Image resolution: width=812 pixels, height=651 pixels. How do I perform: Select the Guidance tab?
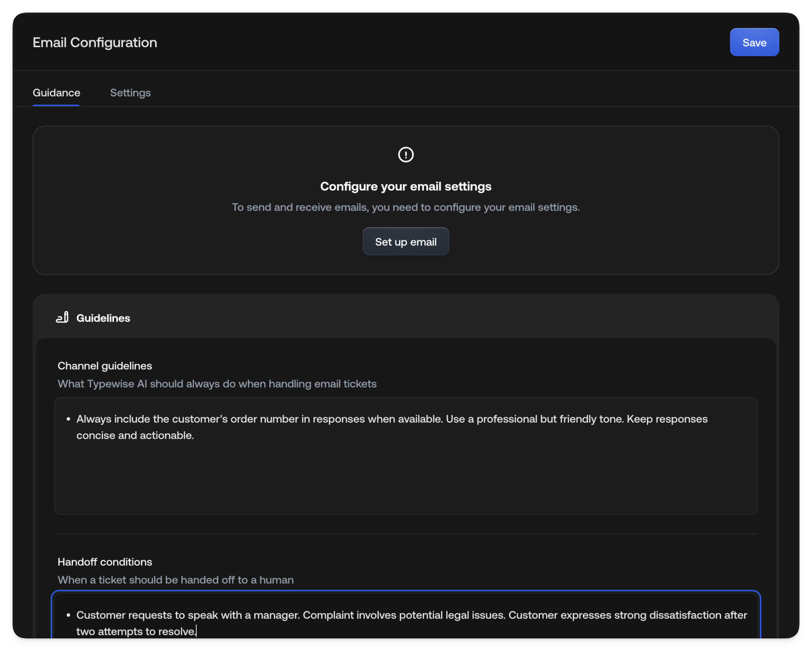[x=56, y=93]
